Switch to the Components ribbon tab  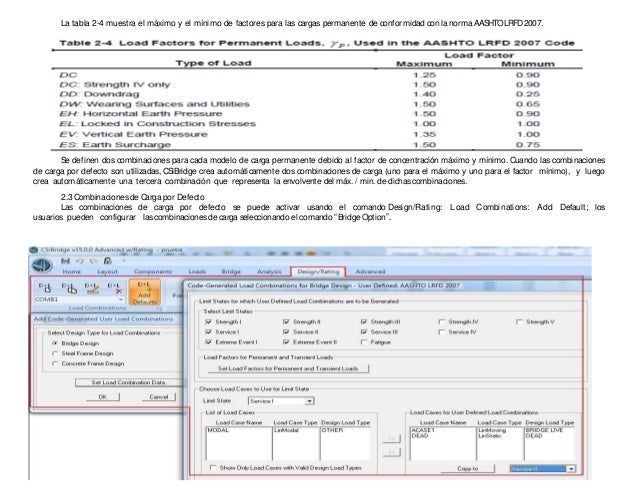pos(153,271)
